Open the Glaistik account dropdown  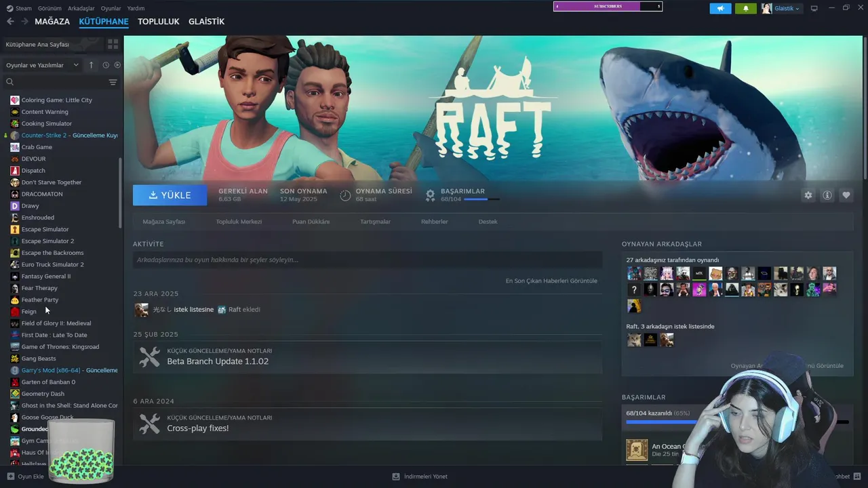781,8
